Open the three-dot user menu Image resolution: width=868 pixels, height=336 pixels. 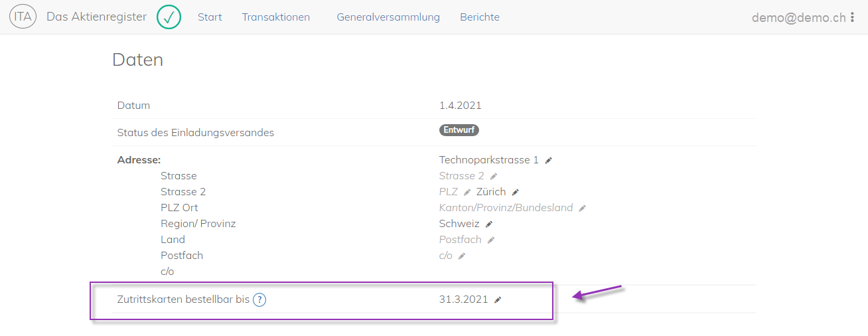tap(852, 18)
